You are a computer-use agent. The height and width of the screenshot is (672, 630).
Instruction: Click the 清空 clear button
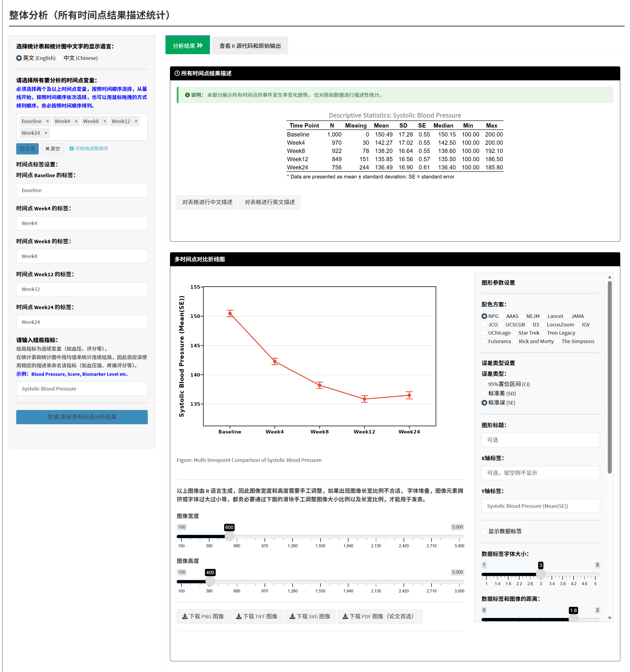pos(53,149)
